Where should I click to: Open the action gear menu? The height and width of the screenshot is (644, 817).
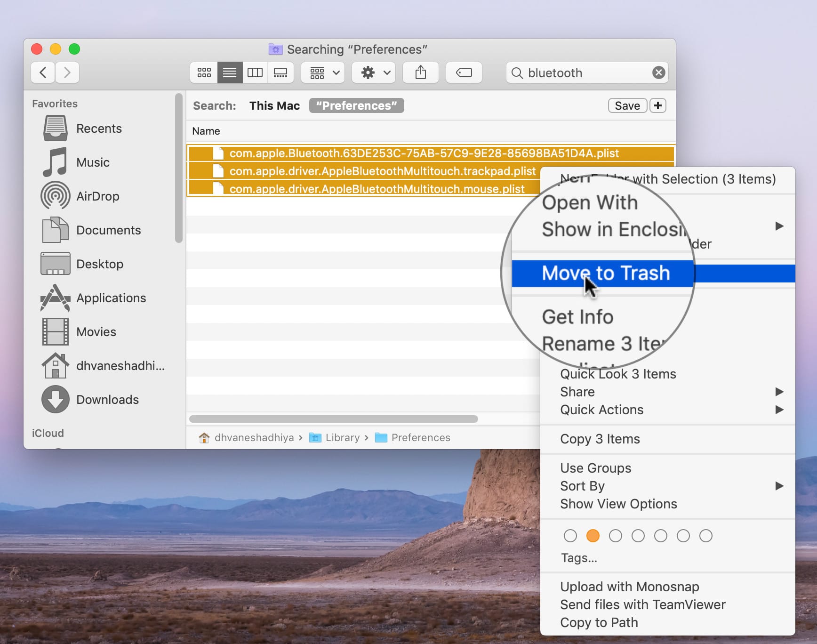(373, 72)
